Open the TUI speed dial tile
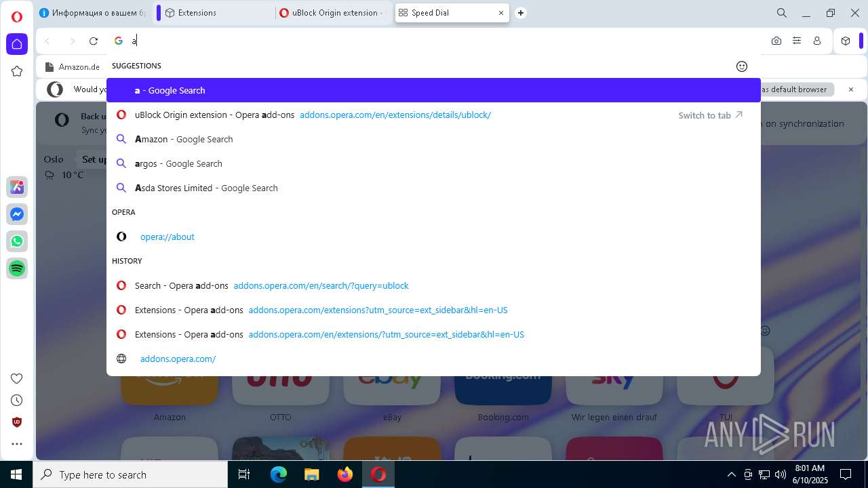868x488 pixels. pyautogui.click(x=726, y=390)
